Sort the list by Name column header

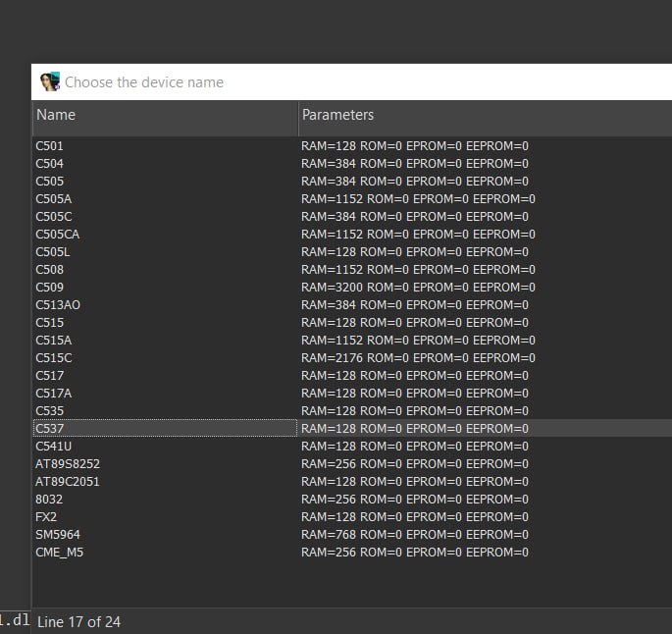coord(165,115)
